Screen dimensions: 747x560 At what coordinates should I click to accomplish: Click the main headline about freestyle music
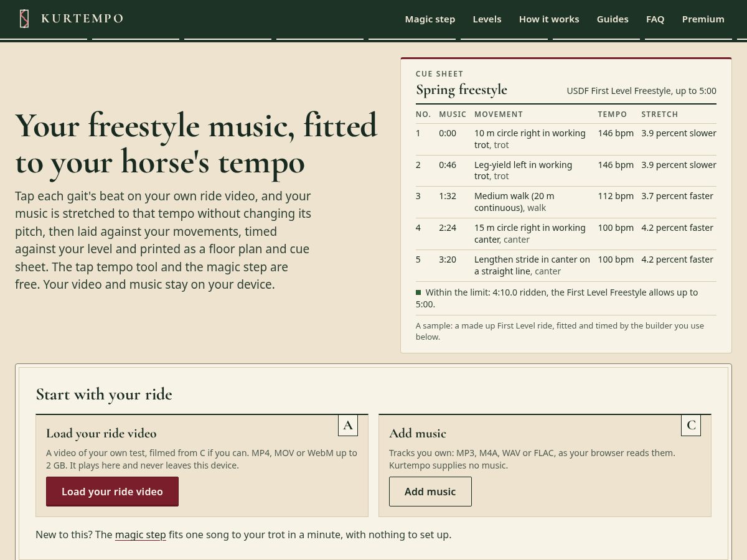click(x=196, y=144)
